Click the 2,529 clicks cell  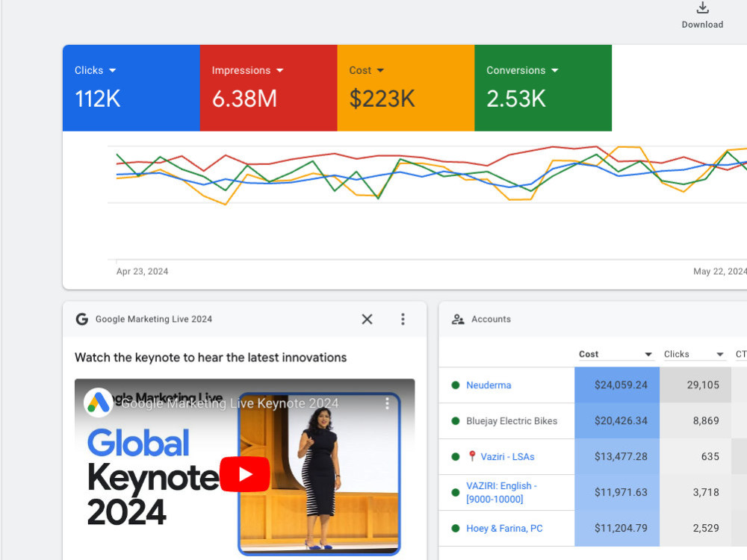click(695, 528)
